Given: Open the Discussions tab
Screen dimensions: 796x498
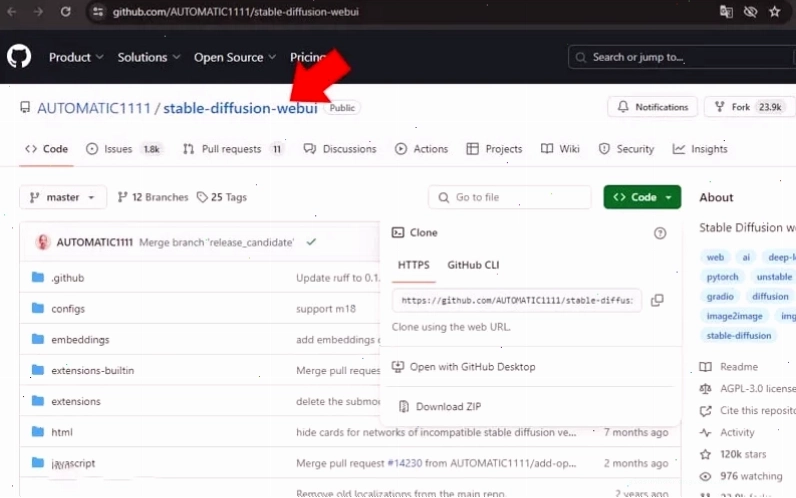Looking at the screenshot, I should pyautogui.click(x=340, y=149).
